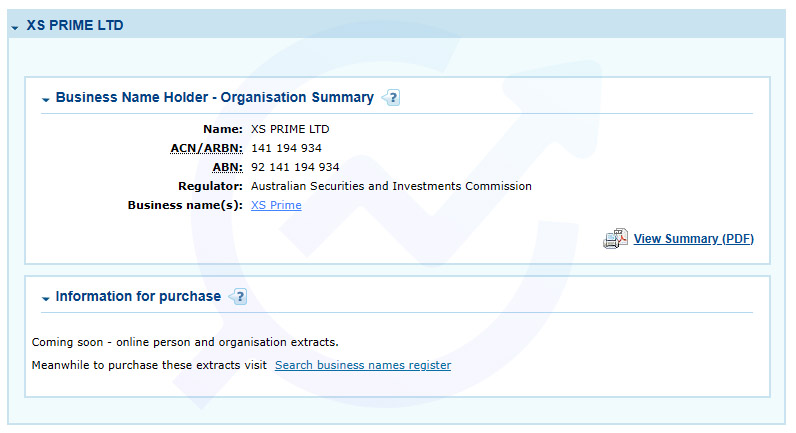
Task: Click the name value XS PRIME LTD
Action: [x=290, y=129]
